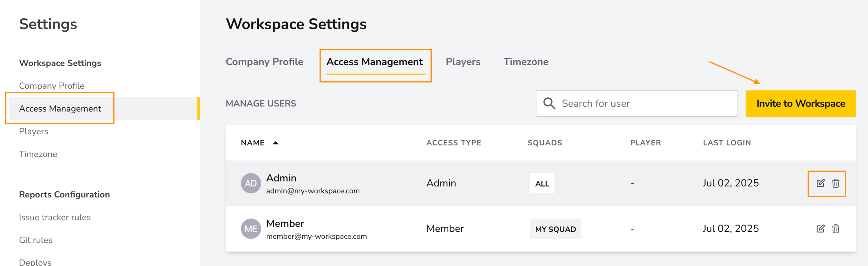Open Company Profile in sidebar
Screen dimensions: 868x266
click(52, 86)
